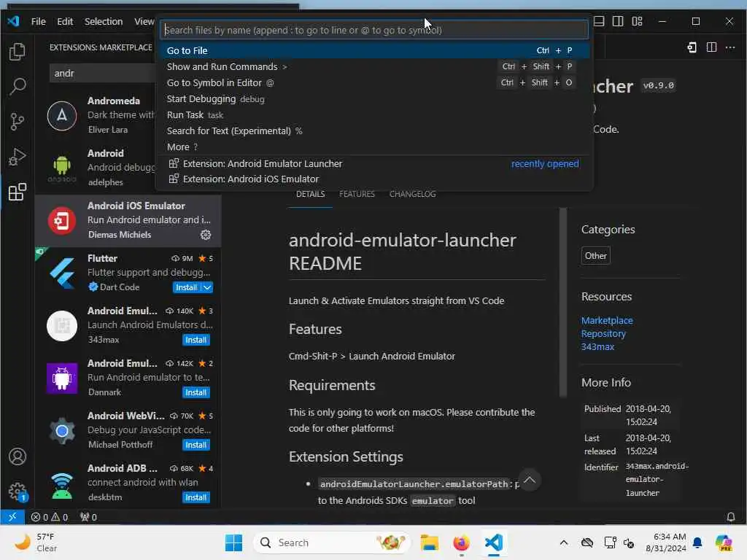
Task: Toggle the panel layout icon in title bar
Action: click(x=599, y=21)
